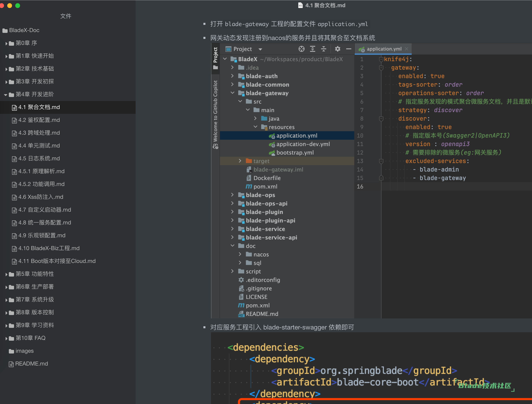This screenshot has width=532, height=404.
Task: Click the 4.1 聚合文档.md title bar file icon
Action: 300,5
